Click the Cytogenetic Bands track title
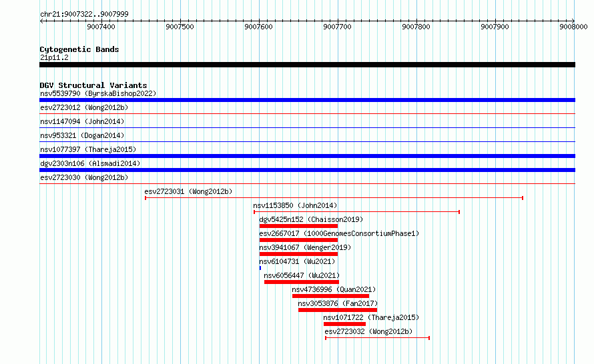Viewport: 594px width, 364px height. [79, 49]
